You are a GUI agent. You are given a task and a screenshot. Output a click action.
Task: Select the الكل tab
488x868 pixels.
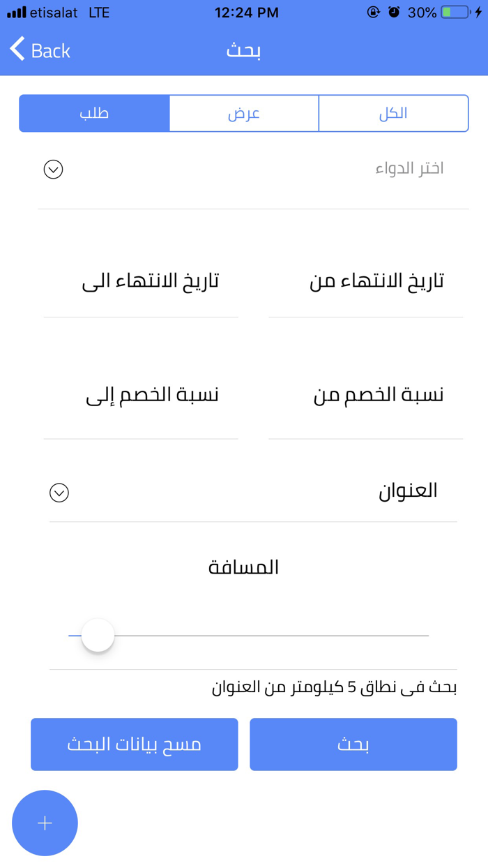point(393,113)
